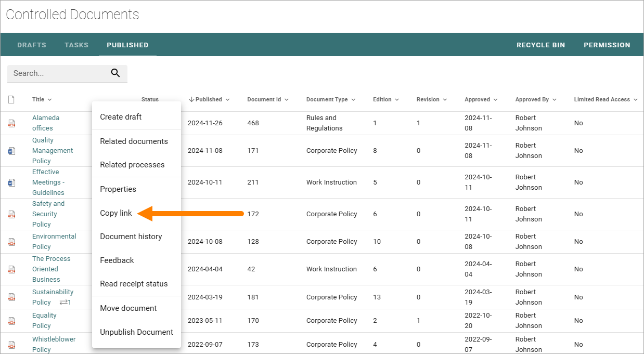Click the PDF icon beside Whistleblower Policy
This screenshot has width=644, height=354.
coord(11,345)
